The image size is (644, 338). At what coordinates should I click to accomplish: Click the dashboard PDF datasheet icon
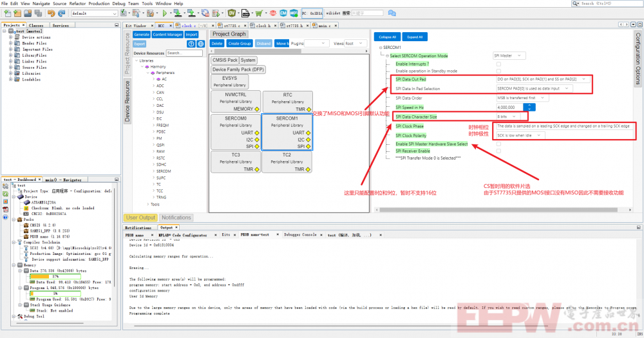(x=5, y=209)
